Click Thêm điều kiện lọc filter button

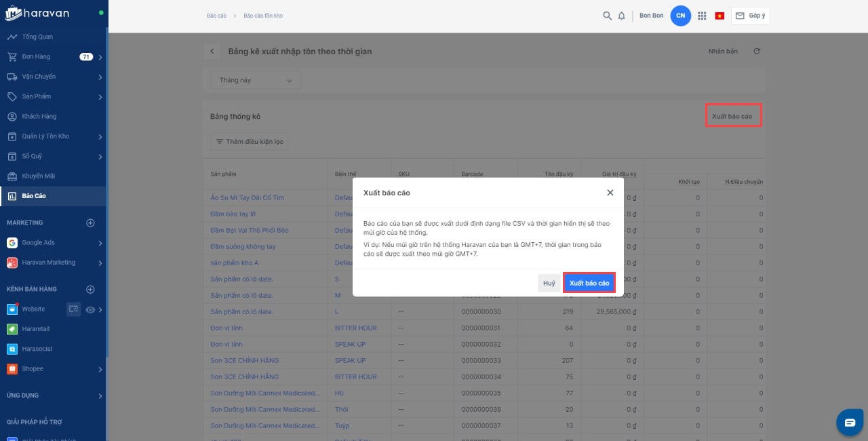[x=250, y=142]
